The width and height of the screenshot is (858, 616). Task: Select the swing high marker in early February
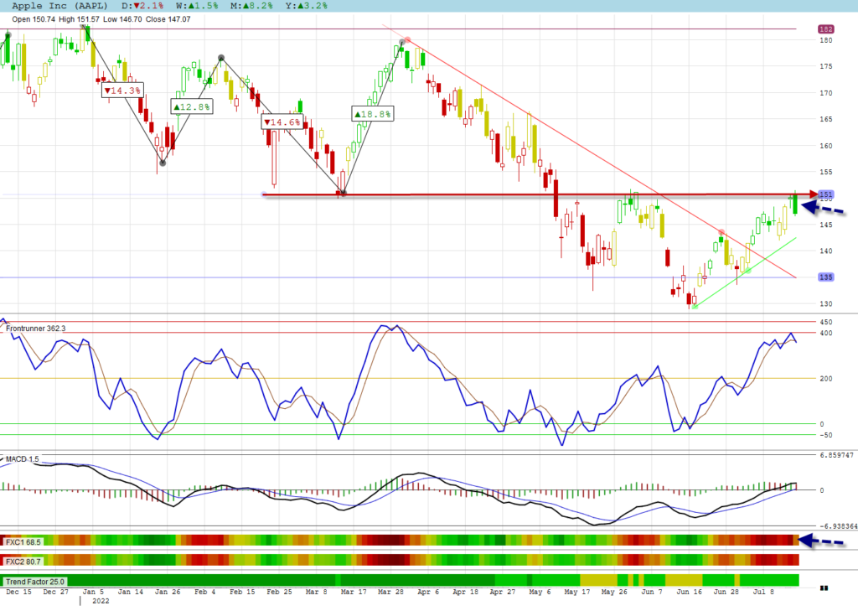click(221, 58)
